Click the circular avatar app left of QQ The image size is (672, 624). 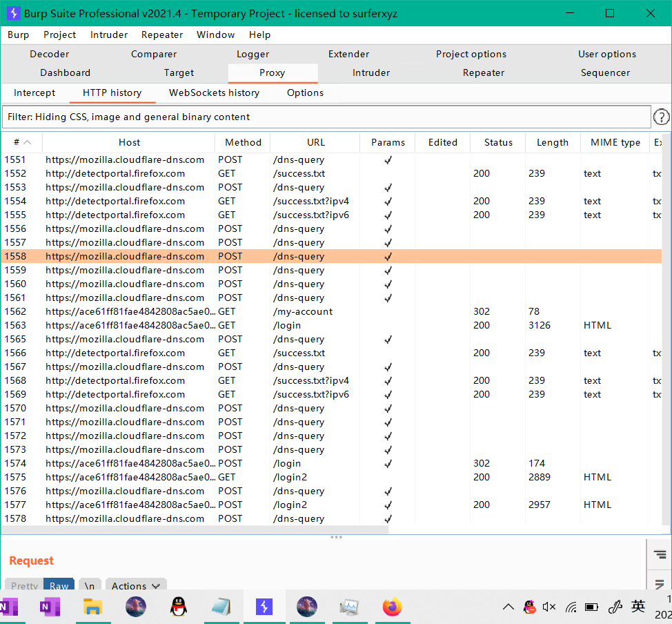[x=136, y=607]
